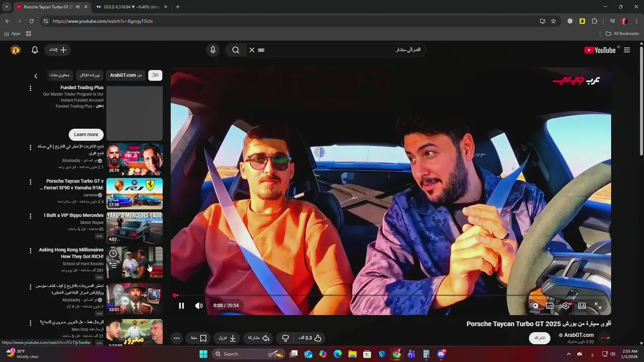Open the ArabGT.com channel name link
The height and width of the screenshot is (362, 644).
[579, 335]
